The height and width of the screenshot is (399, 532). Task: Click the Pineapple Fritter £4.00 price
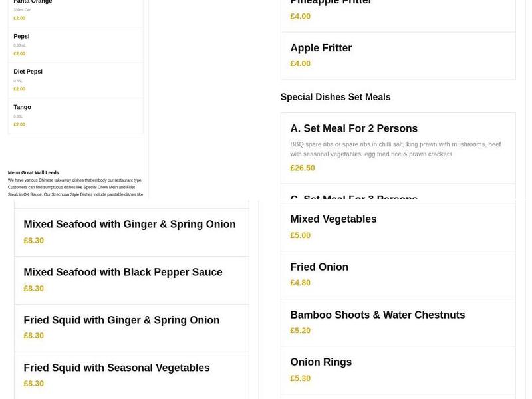[x=301, y=16]
